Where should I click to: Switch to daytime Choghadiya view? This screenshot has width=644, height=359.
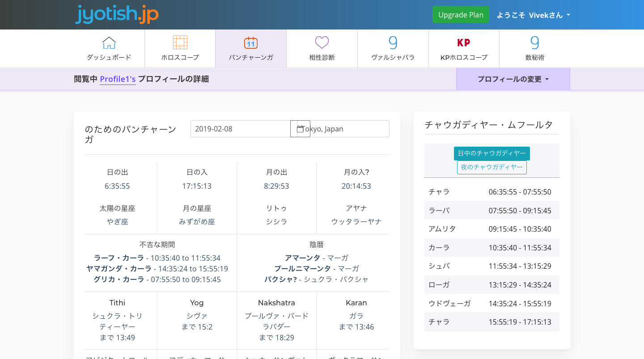click(x=491, y=153)
